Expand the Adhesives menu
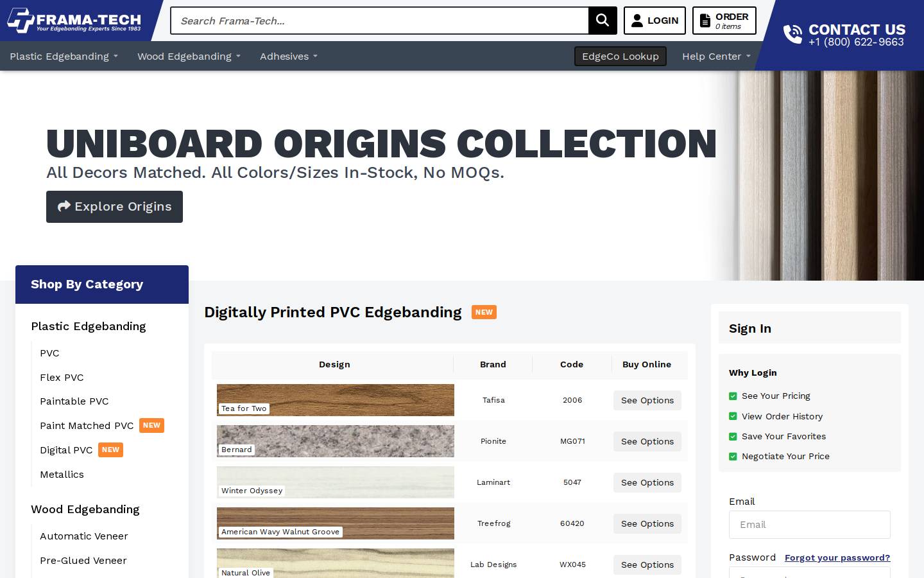 click(x=288, y=57)
